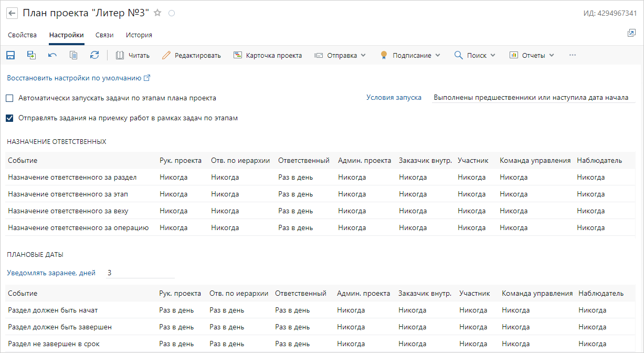644x353 pixels.
Task: Enable automatic task launch by plan stages
Action: coord(10,98)
